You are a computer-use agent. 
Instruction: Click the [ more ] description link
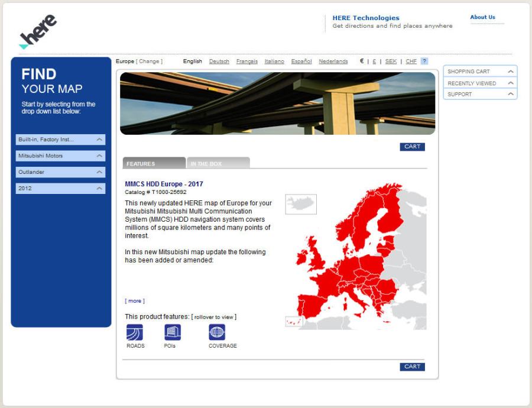(135, 301)
